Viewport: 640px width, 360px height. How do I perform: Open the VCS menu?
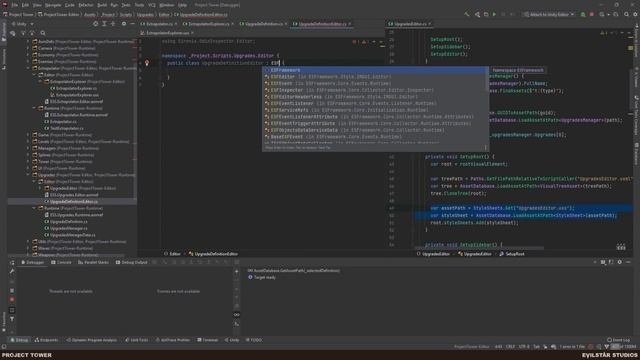pyautogui.click(x=152, y=5)
